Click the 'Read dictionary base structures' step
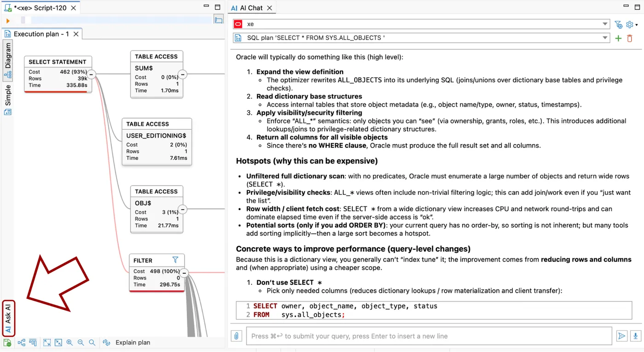This screenshot has width=644, height=352. pyautogui.click(x=309, y=97)
